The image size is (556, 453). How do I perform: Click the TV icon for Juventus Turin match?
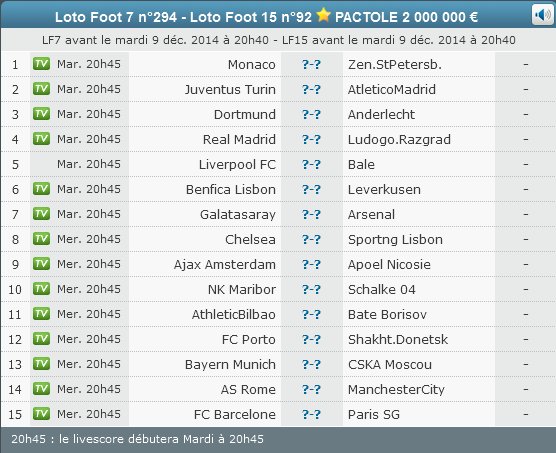(x=41, y=89)
